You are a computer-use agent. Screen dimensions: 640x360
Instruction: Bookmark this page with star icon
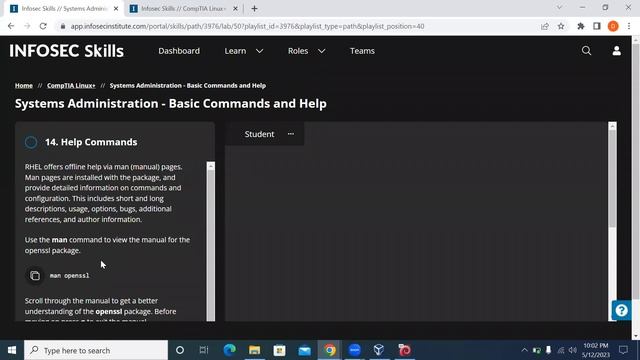point(561,26)
